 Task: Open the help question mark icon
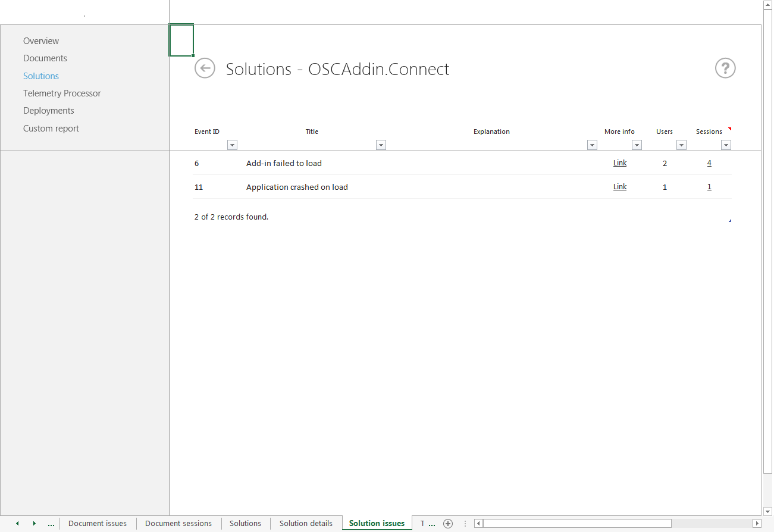coord(725,68)
